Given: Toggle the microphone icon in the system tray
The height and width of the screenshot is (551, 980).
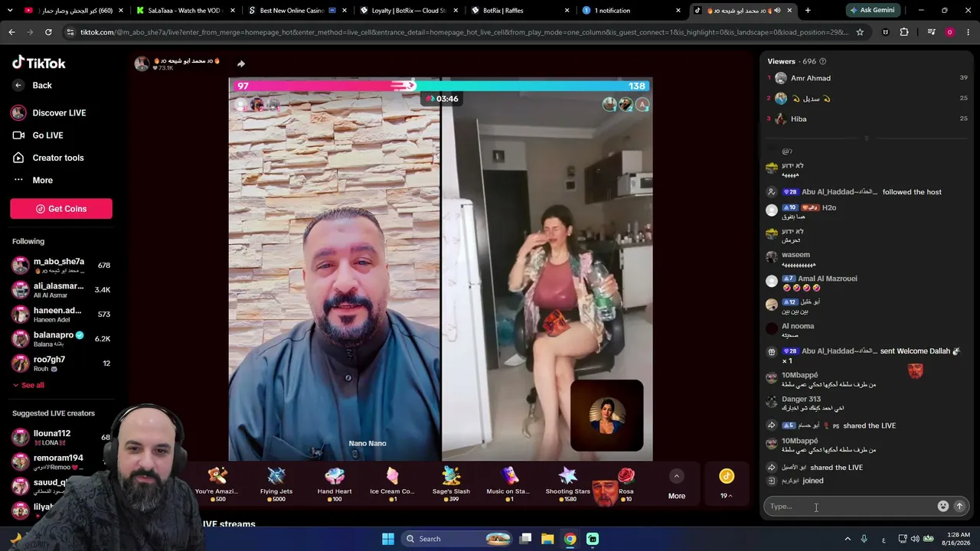Looking at the screenshot, I should tap(864, 539).
